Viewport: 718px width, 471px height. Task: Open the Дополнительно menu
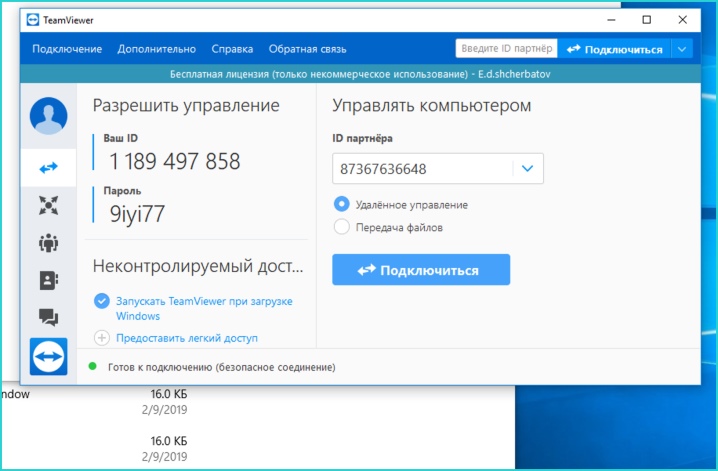point(157,49)
